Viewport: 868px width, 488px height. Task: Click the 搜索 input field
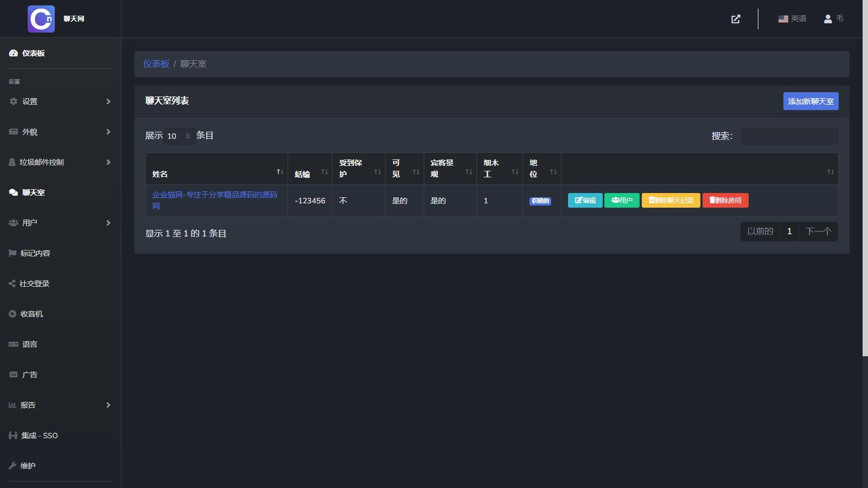tap(789, 136)
